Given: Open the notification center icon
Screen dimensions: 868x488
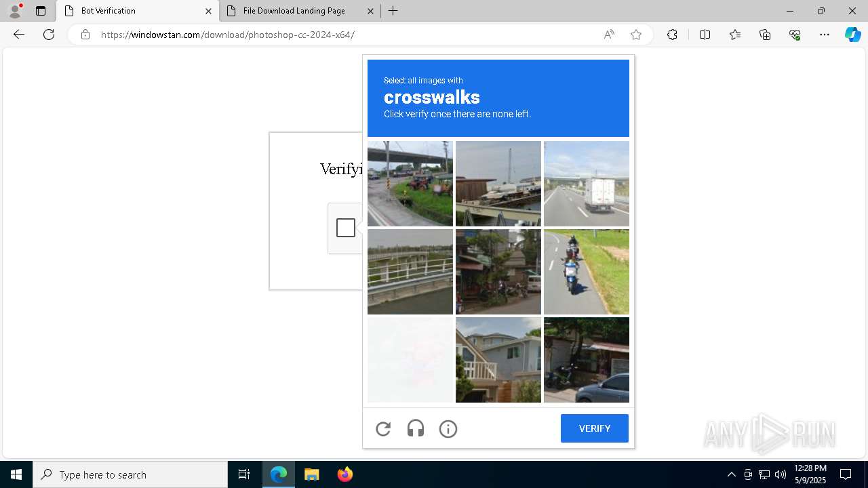Looking at the screenshot, I should [x=846, y=474].
